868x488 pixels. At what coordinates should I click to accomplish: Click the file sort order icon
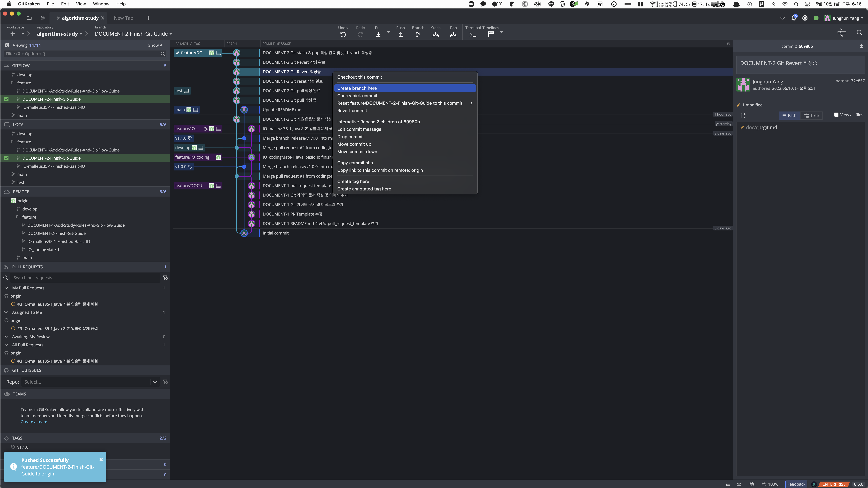[743, 116]
